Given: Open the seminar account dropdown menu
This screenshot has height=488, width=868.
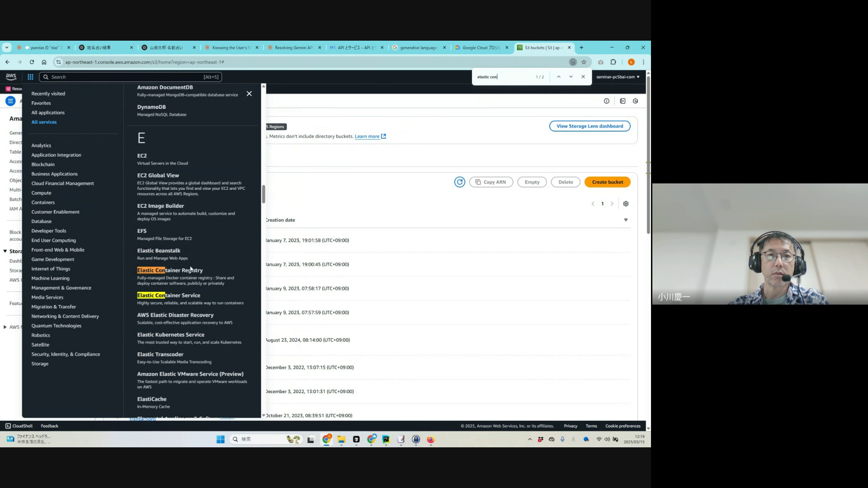Looking at the screenshot, I should (x=618, y=77).
